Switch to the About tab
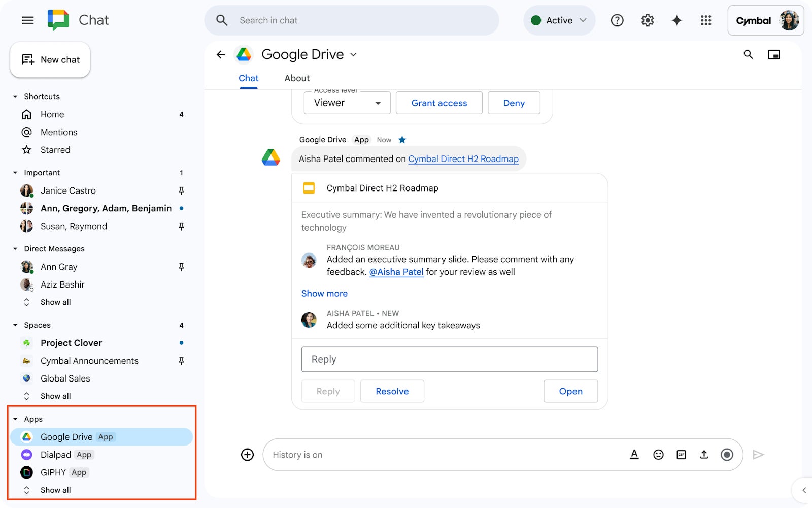Screen dimensions: 812x508 coord(297,78)
